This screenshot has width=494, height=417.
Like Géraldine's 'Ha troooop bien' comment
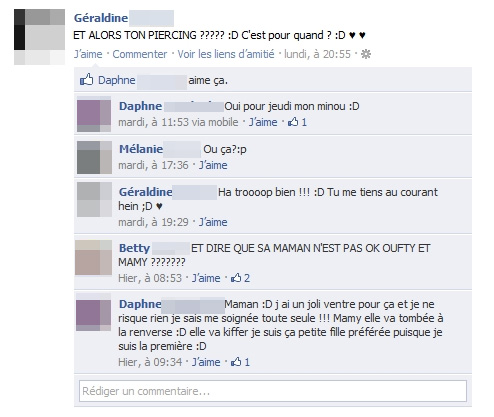click(213, 222)
